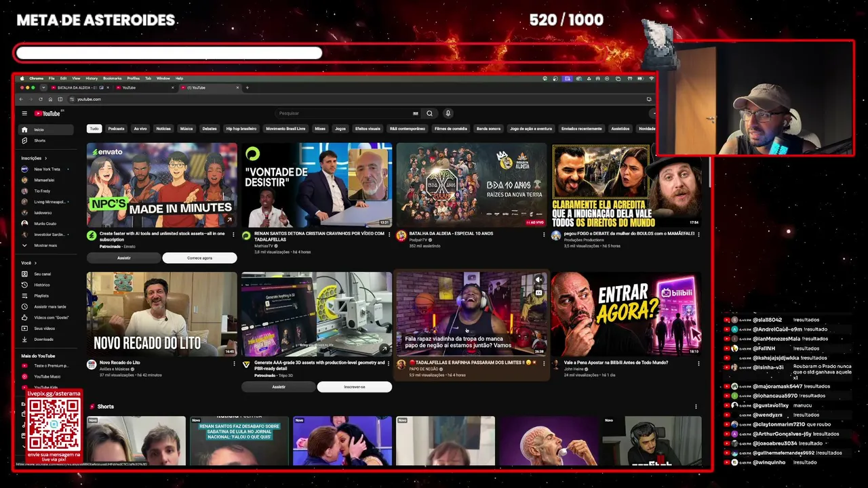
Task: Expand Mostrar mais in subscriptions list
Action: point(45,245)
